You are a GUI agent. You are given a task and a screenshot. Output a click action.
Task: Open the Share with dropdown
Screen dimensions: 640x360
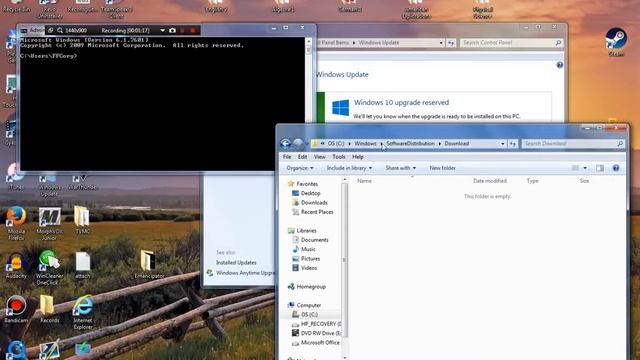400,168
